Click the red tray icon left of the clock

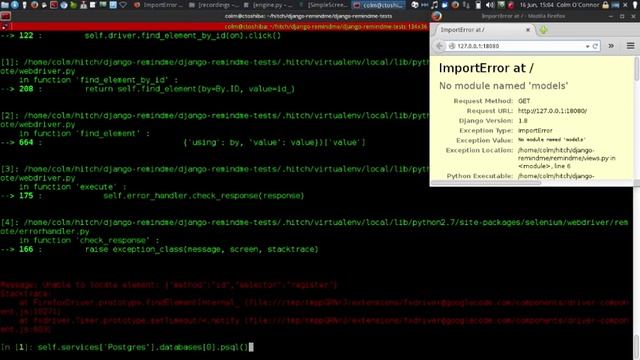coord(511,5)
